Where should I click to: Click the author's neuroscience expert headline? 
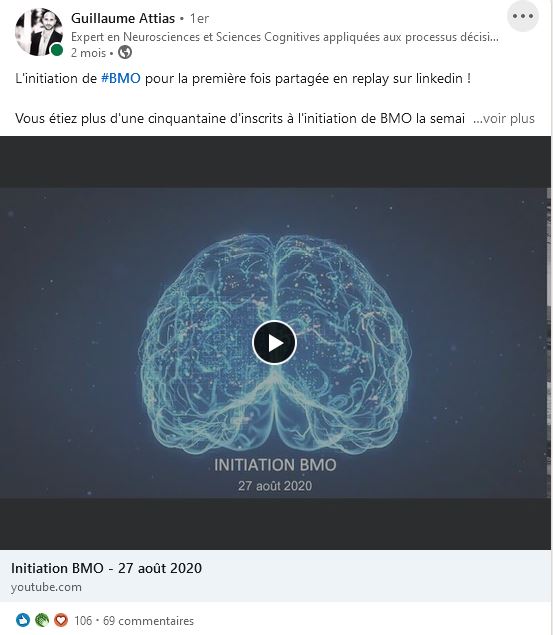pos(285,37)
